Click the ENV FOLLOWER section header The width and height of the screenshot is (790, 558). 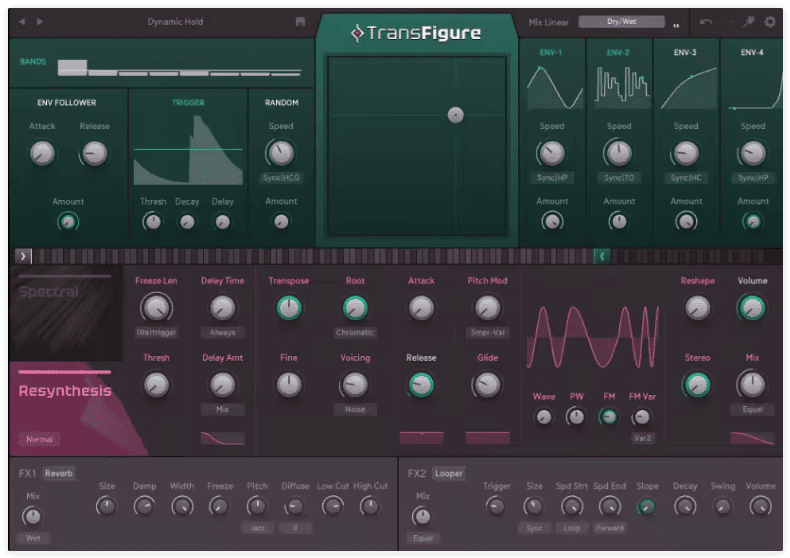67,103
